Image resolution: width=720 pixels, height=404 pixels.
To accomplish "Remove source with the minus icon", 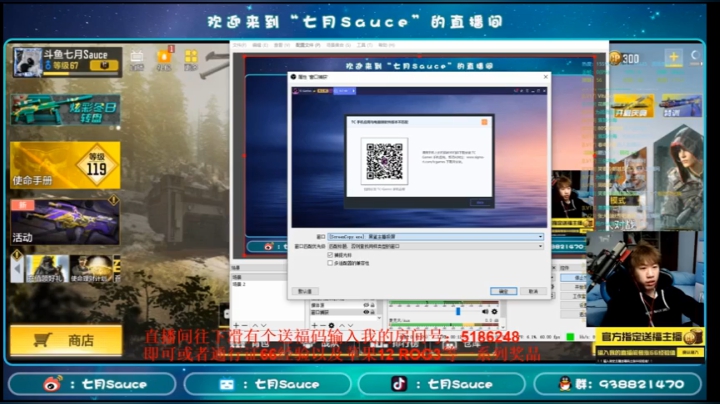I will 322,325.
